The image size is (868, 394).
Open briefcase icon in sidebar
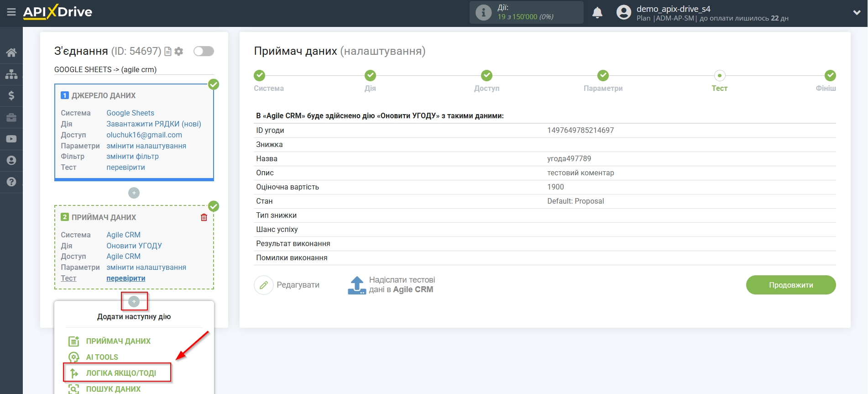pyautogui.click(x=11, y=117)
